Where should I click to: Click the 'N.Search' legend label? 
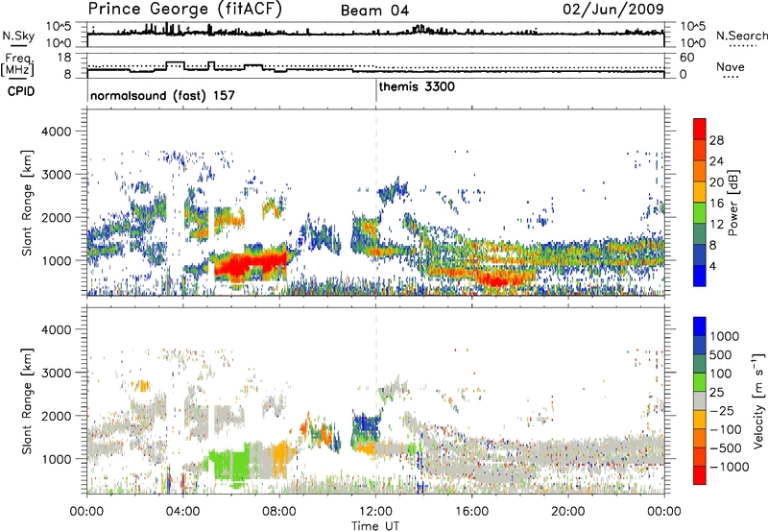tap(741, 36)
